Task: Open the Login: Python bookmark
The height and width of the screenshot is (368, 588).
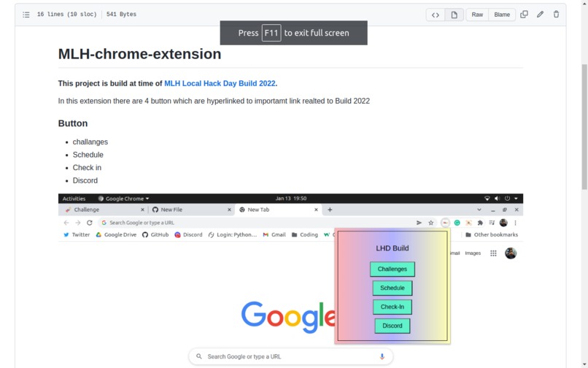Action: click(x=233, y=234)
